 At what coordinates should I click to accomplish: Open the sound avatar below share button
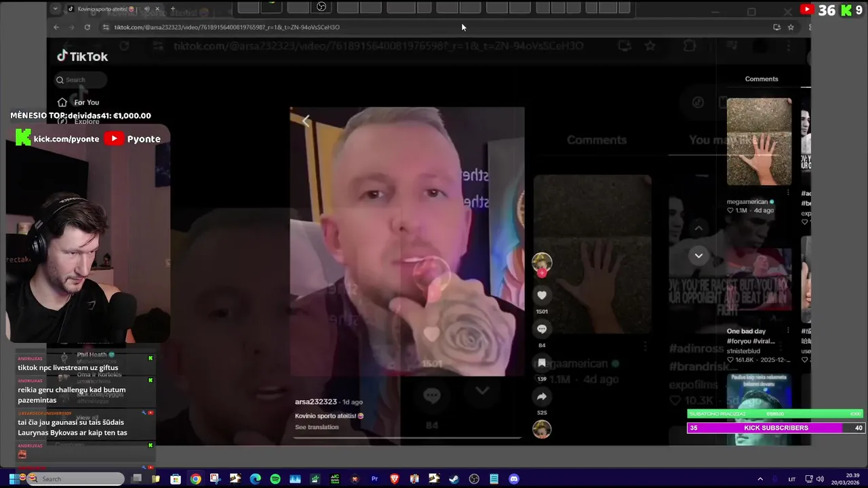[x=542, y=430]
